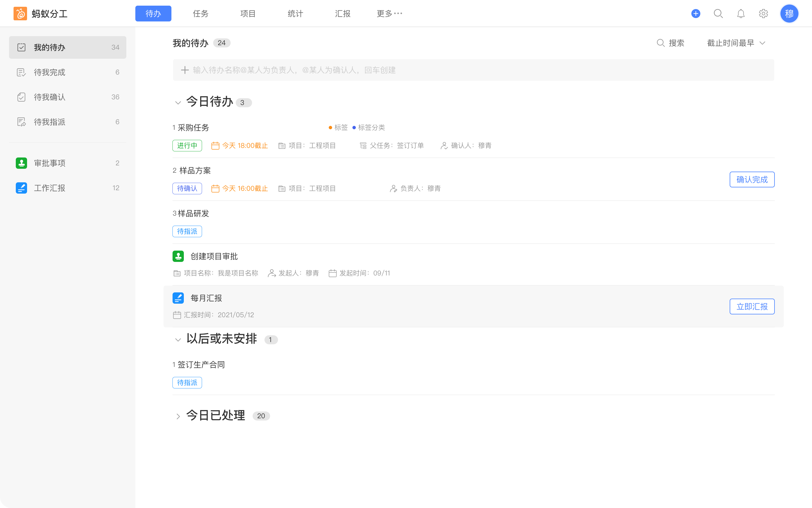This screenshot has width=812, height=508.
Task: Open 更多 menu in top navigation
Action: click(x=389, y=14)
